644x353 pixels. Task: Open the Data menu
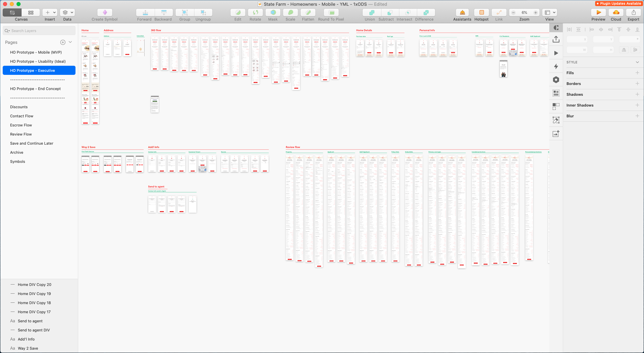67,12
